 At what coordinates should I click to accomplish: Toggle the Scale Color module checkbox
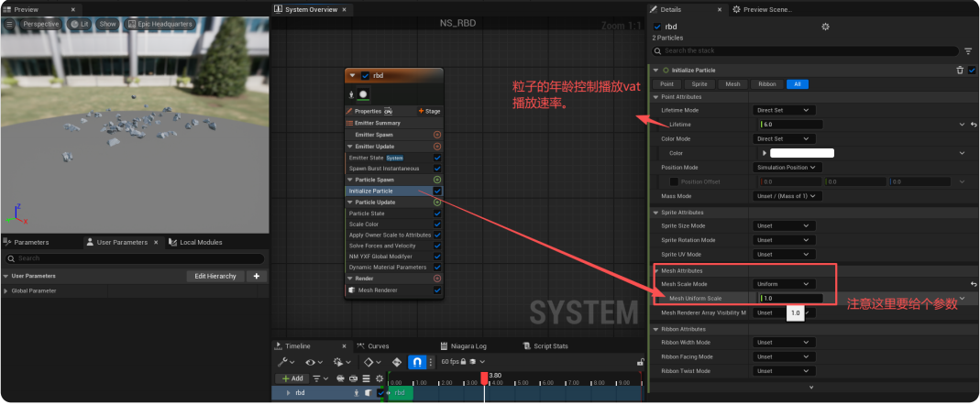pos(437,224)
